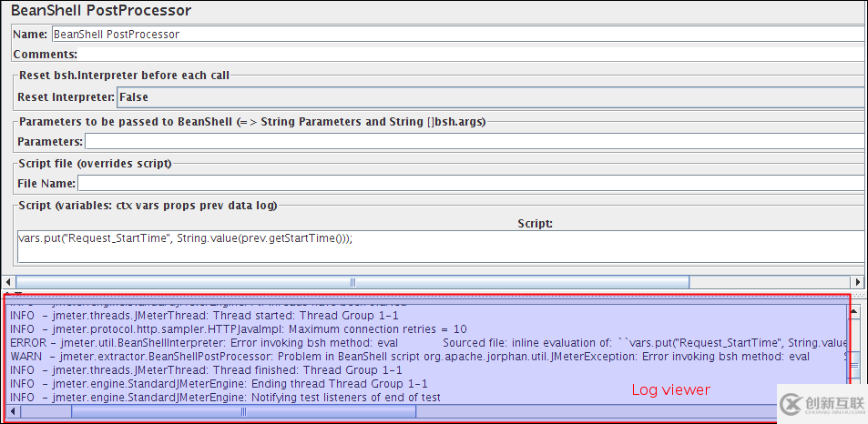
Task: Click the 'BeanShell PostProcessor' panel title
Action: (x=101, y=11)
